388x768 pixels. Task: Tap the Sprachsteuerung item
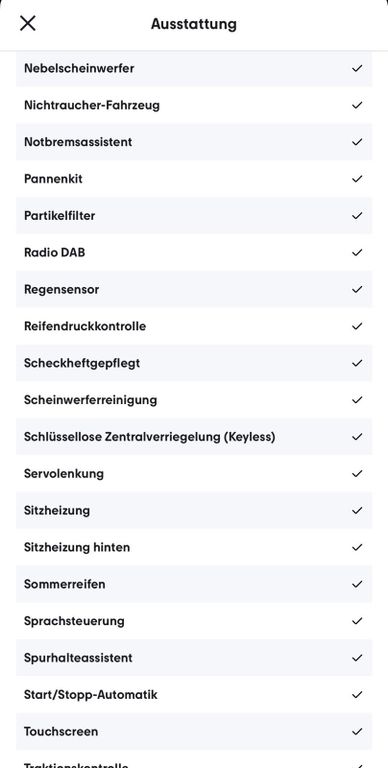[x=194, y=621]
